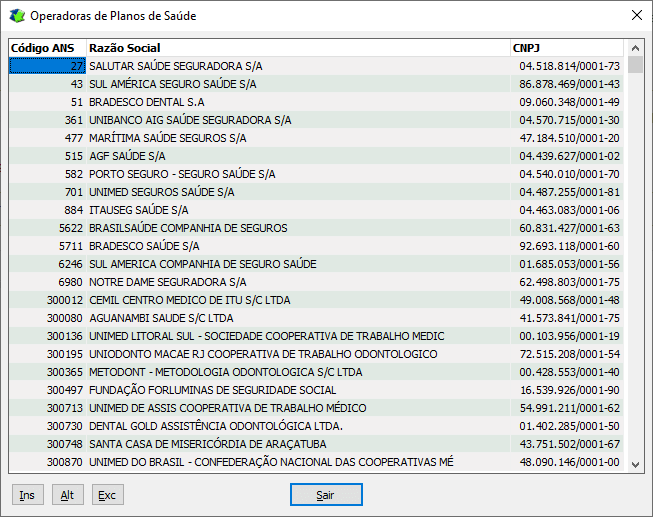The height and width of the screenshot is (517, 653).
Task: Close the Operadoras de Planos de Saúde window
Action: [636, 16]
